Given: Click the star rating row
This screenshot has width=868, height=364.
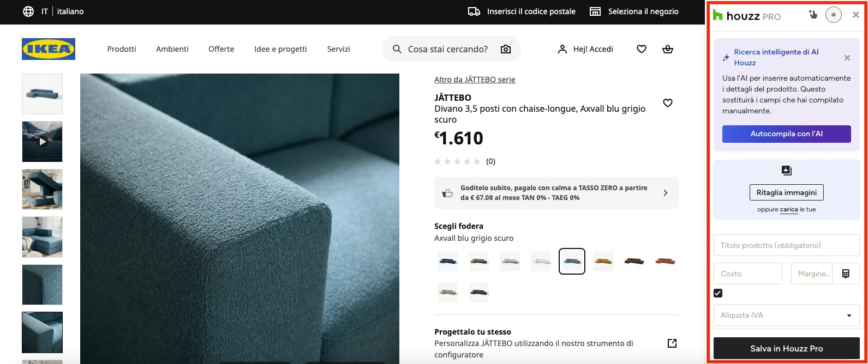Looking at the screenshot, I should tap(457, 161).
